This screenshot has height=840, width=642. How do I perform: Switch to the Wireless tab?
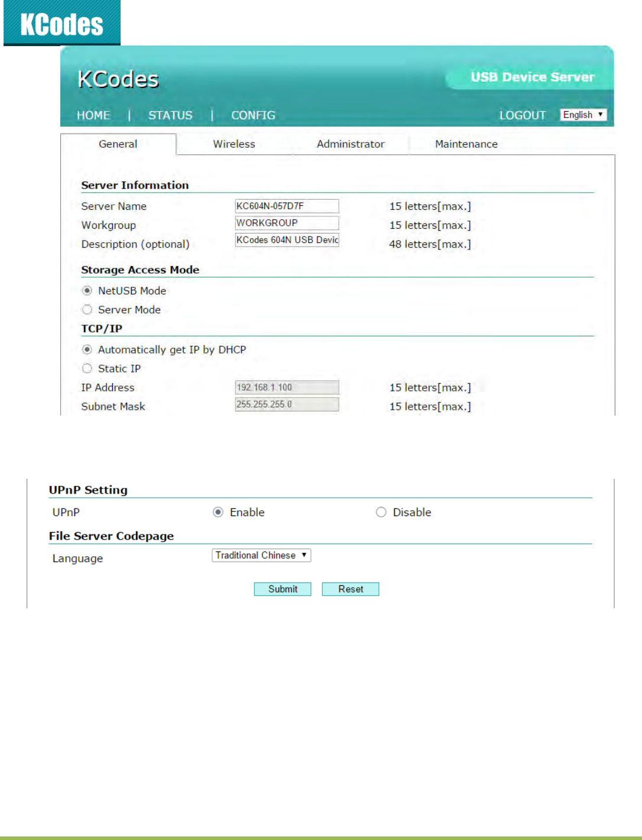pyautogui.click(x=234, y=144)
